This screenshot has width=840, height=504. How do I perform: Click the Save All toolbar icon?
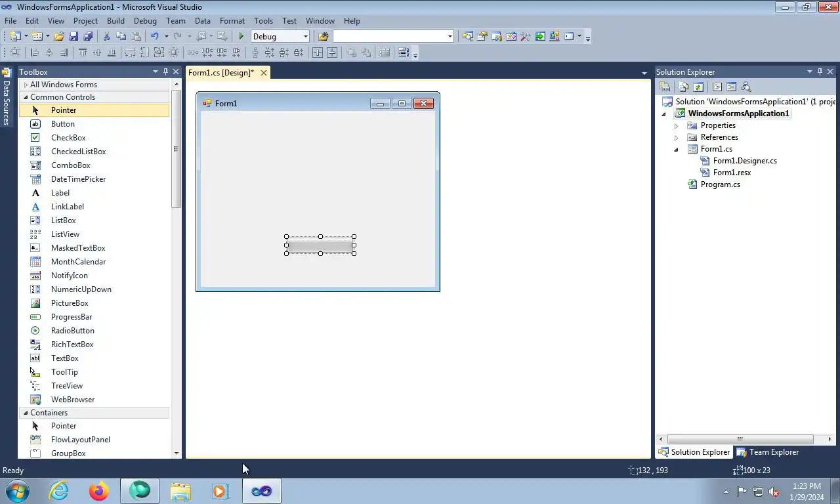[88, 37]
